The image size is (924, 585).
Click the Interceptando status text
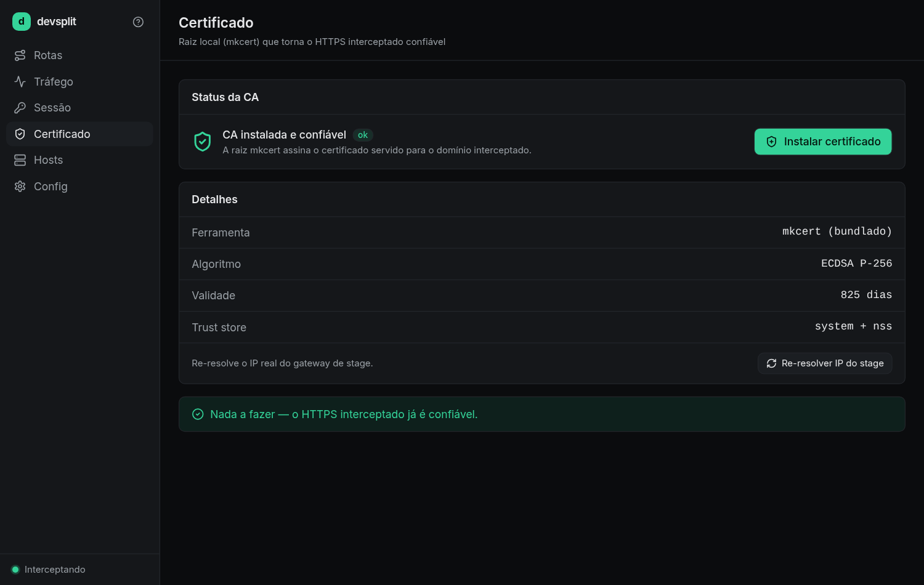(x=55, y=570)
